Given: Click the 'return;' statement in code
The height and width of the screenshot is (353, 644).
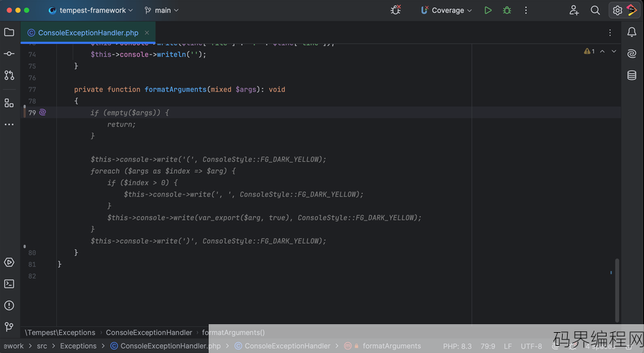Looking at the screenshot, I should [121, 124].
